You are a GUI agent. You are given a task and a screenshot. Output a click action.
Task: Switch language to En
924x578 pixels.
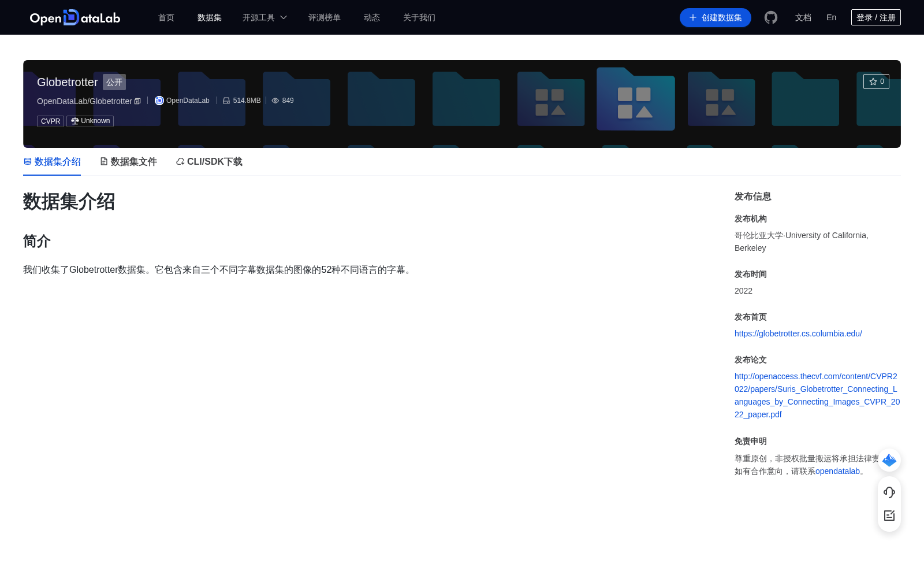pos(832,17)
